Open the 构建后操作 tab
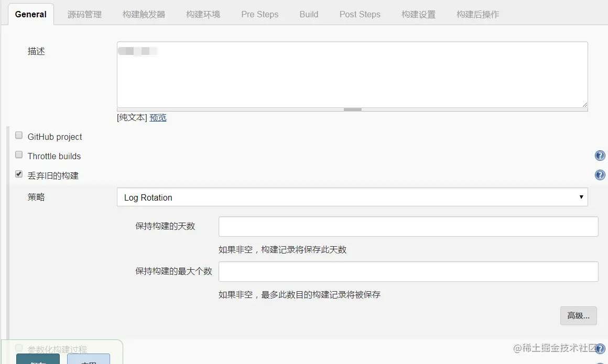This screenshot has width=608, height=364. click(x=477, y=15)
